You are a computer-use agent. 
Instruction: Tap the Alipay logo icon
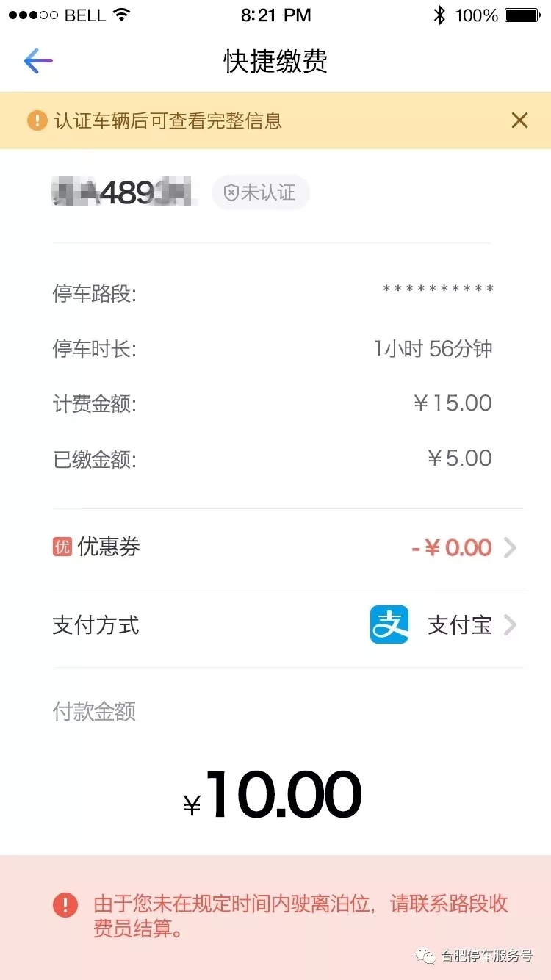click(x=389, y=625)
